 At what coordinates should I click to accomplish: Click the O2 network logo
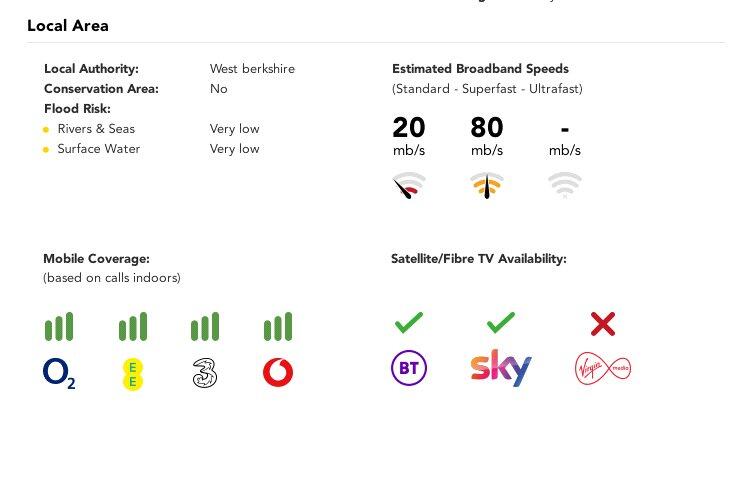pyautogui.click(x=59, y=373)
